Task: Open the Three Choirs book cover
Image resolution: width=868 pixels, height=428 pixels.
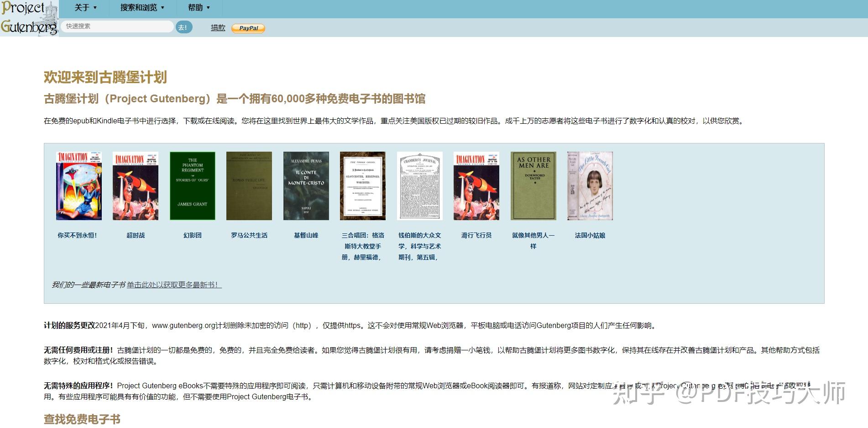Action: pos(363,186)
